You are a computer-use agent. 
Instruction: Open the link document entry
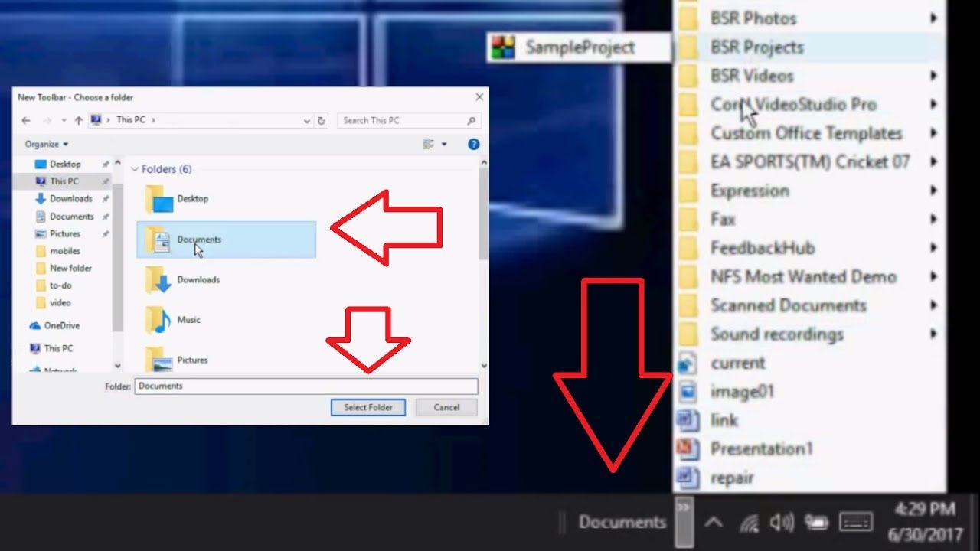[808, 420]
